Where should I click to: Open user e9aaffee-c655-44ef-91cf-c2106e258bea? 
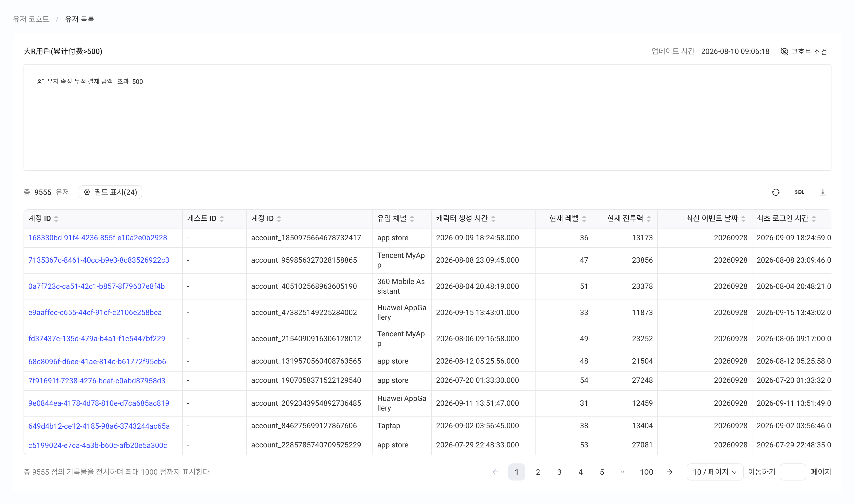point(95,312)
